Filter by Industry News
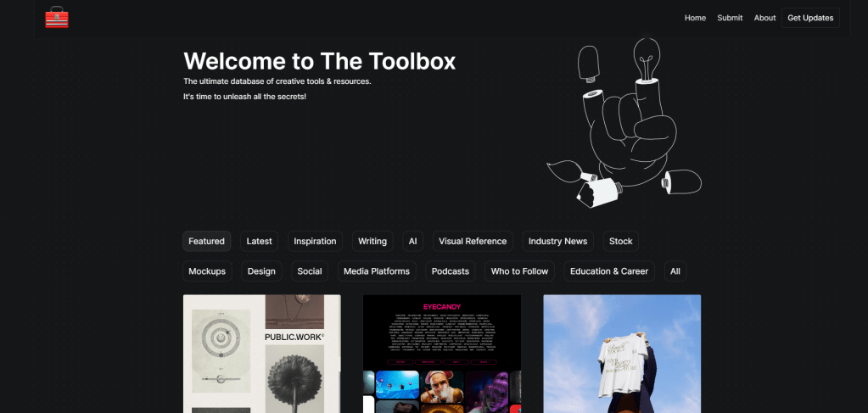The image size is (868, 413). point(557,242)
